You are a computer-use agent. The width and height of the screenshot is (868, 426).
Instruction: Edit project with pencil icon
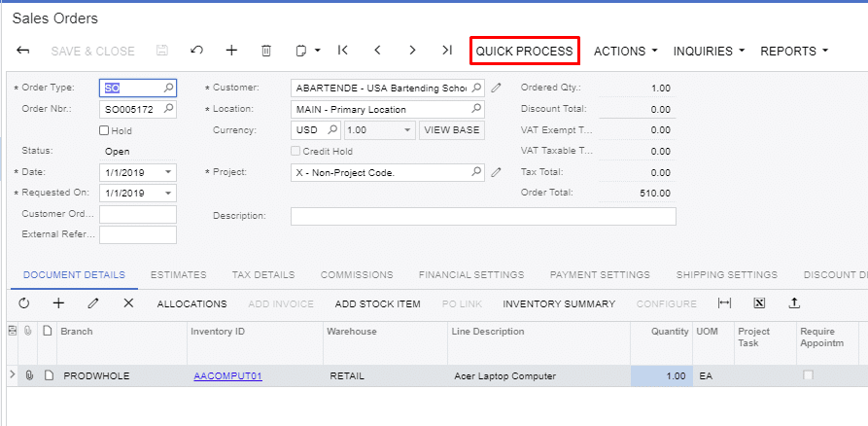click(x=496, y=172)
